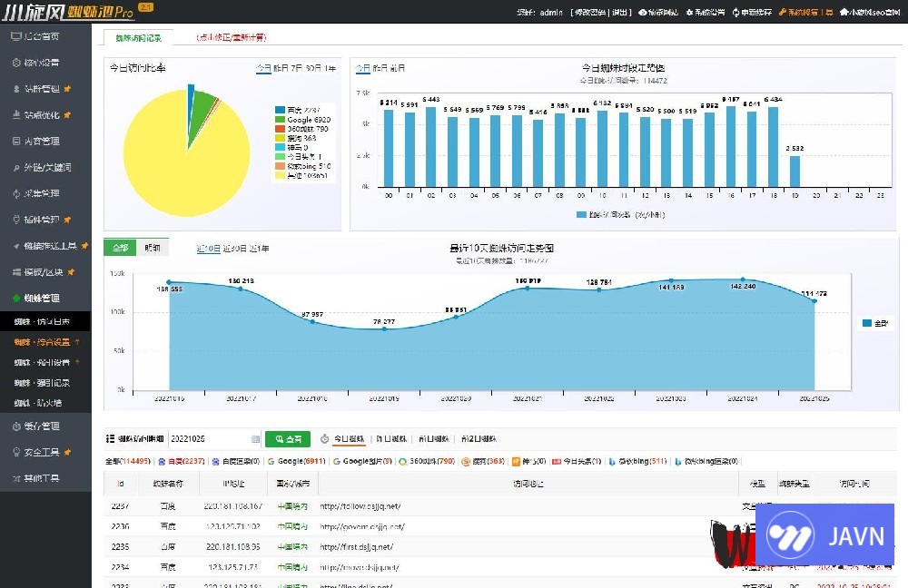Click the date input showing 20221026
Viewport: 908px width, 588px height.
tap(208, 439)
